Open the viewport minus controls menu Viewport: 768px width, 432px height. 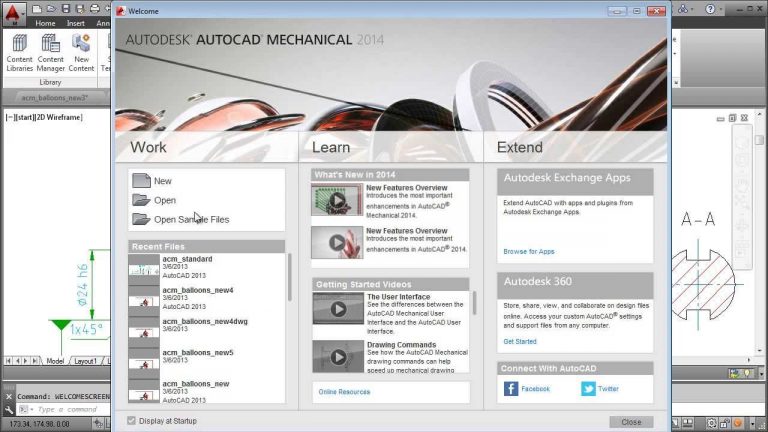(x=10, y=117)
